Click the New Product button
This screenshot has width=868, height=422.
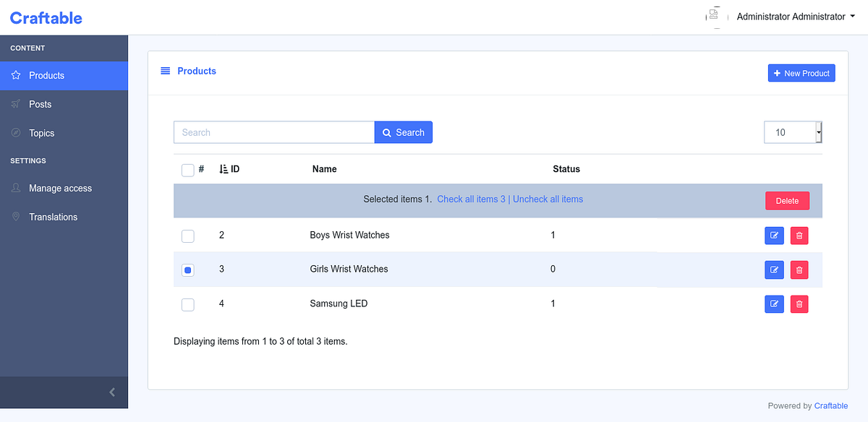click(801, 72)
